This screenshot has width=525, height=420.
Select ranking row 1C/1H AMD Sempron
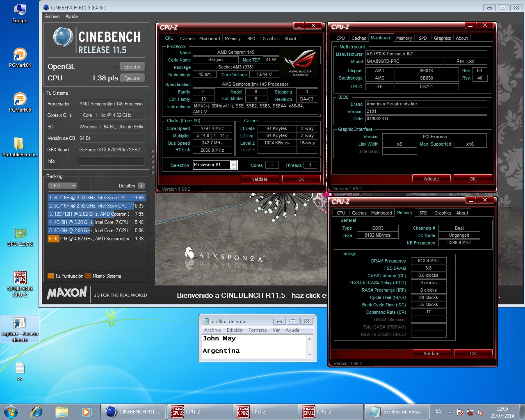click(x=96, y=239)
